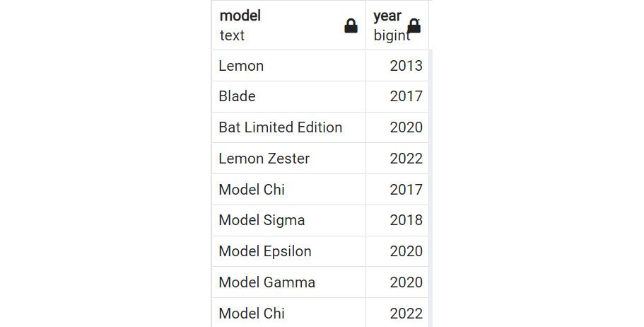Click the lock icon in model column header
The height and width of the screenshot is (327, 644).
click(351, 26)
